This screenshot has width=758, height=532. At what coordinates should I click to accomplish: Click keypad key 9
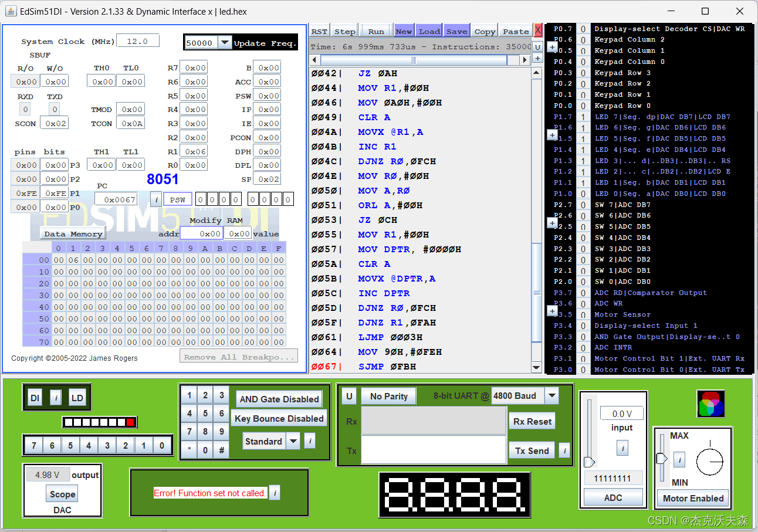[221, 432]
